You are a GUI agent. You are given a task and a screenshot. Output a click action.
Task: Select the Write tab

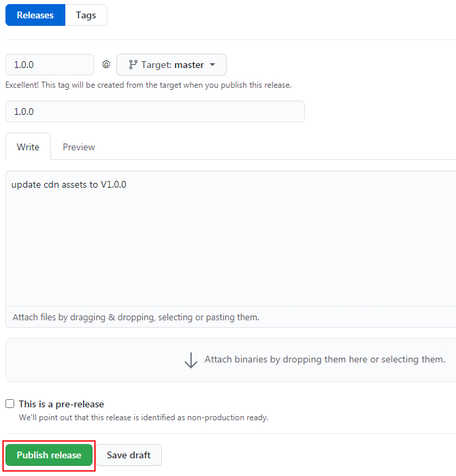(x=28, y=147)
